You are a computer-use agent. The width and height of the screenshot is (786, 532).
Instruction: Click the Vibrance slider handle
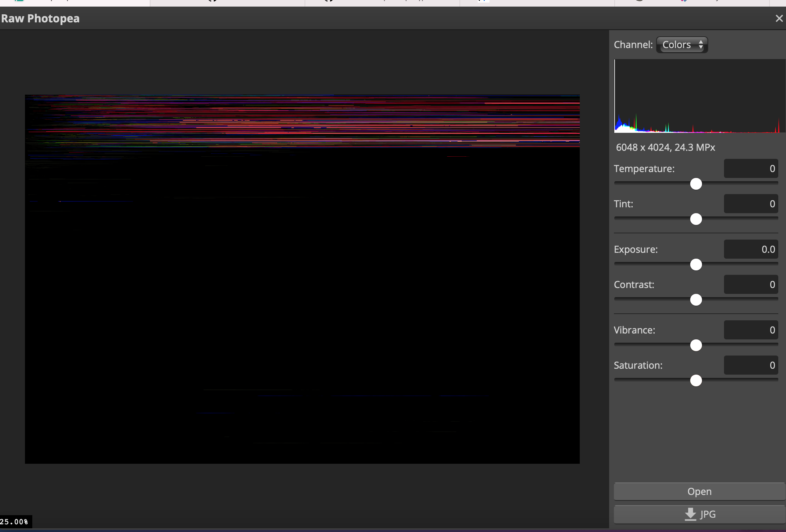pos(695,345)
